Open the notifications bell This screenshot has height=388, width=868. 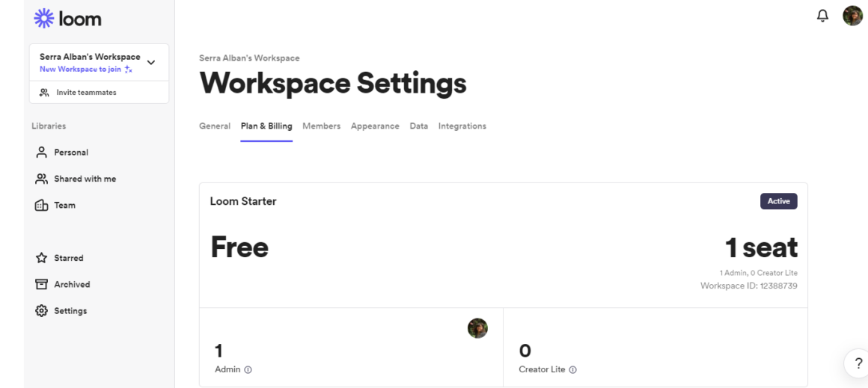click(822, 16)
